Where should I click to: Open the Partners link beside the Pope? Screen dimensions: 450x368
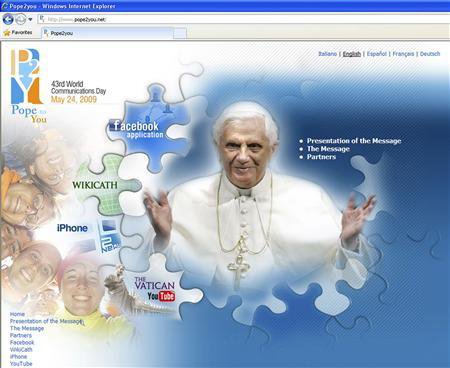[321, 157]
